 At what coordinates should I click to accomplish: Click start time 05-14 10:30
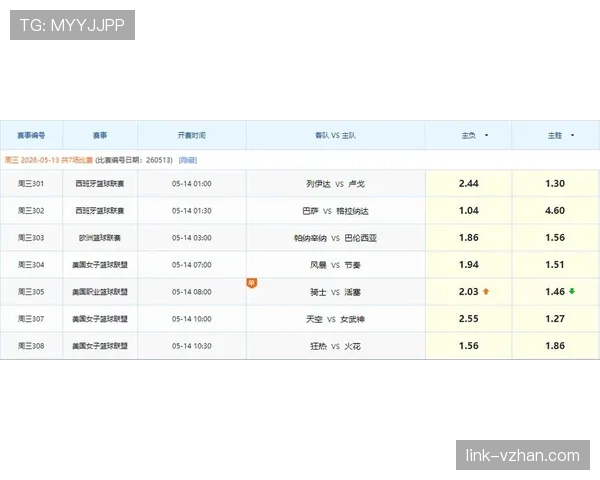pos(192,346)
